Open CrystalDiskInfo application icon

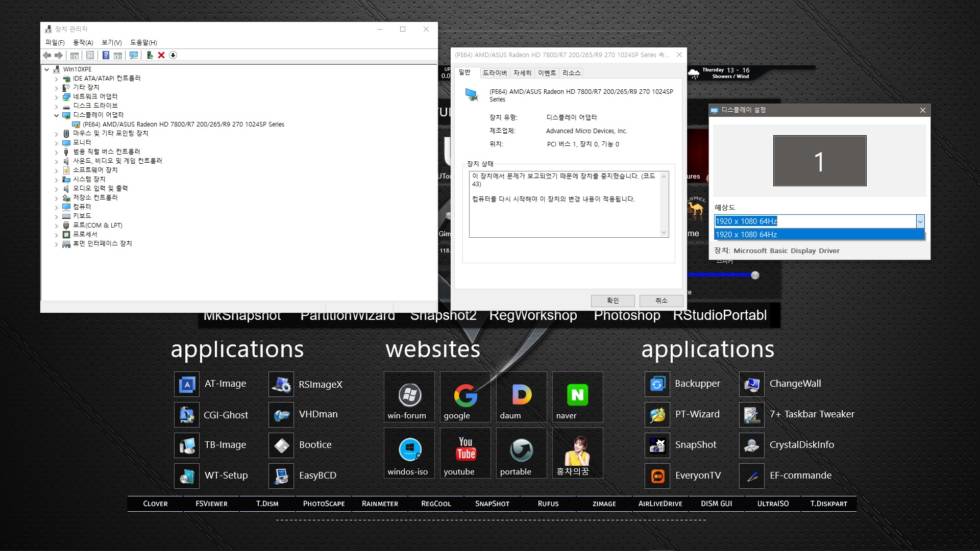(x=752, y=445)
